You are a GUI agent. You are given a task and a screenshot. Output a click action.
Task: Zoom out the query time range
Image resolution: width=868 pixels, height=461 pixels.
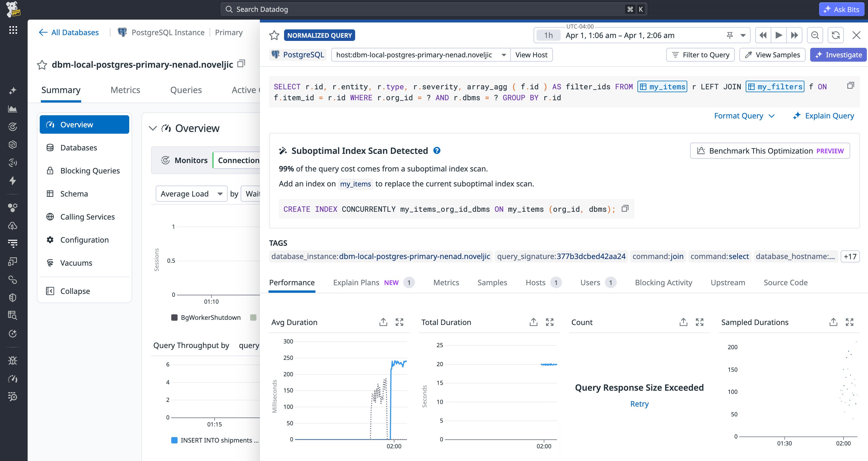click(x=815, y=35)
